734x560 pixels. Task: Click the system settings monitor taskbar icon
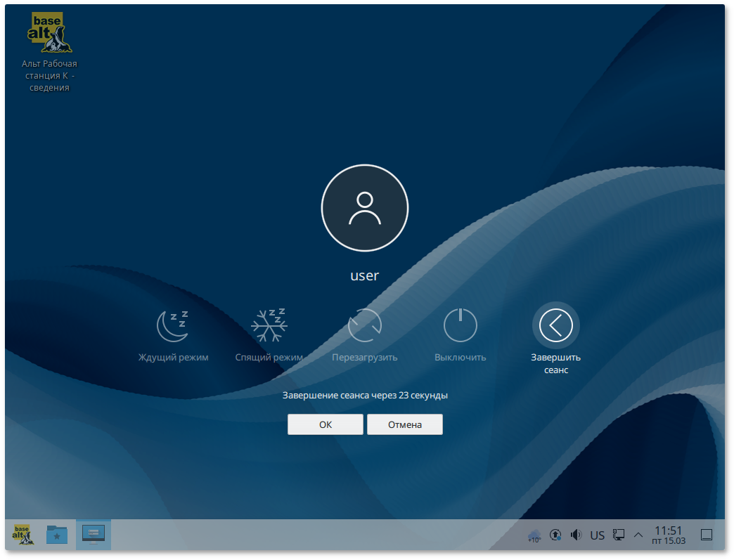click(x=93, y=535)
